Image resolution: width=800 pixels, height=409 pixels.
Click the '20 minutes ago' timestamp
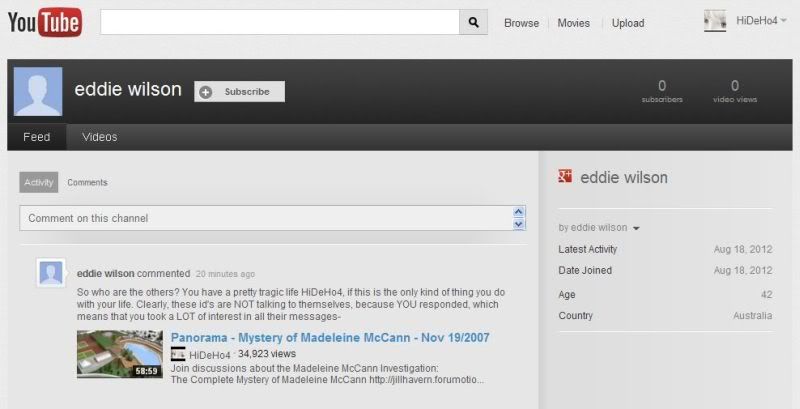click(225, 274)
